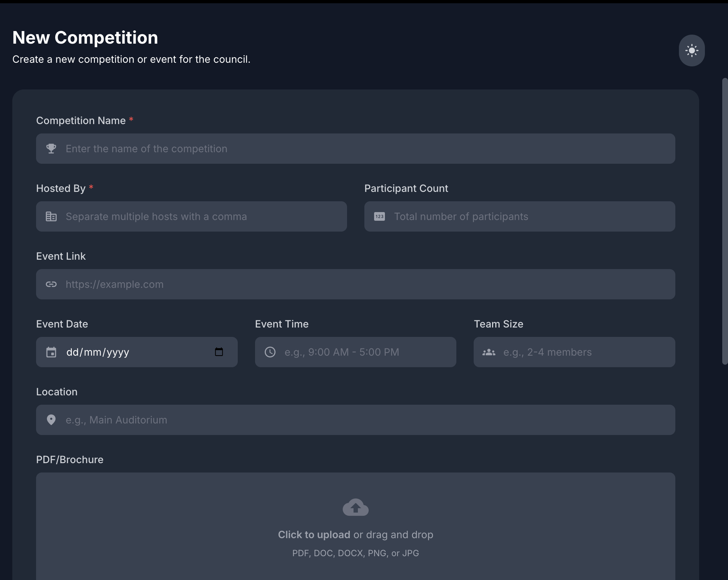Click the cloud upload icon
The height and width of the screenshot is (580, 728).
(x=355, y=507)
